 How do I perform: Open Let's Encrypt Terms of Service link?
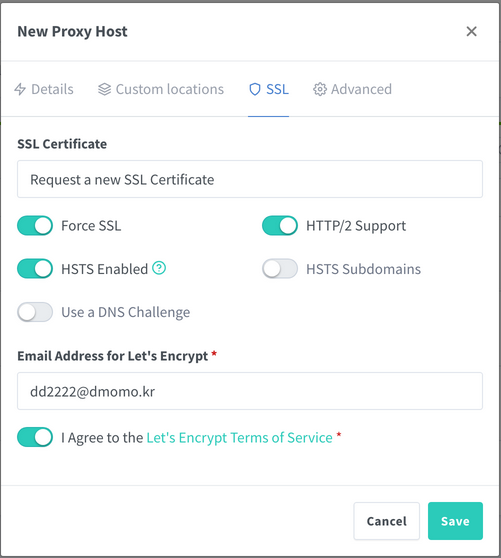point(239,437)
